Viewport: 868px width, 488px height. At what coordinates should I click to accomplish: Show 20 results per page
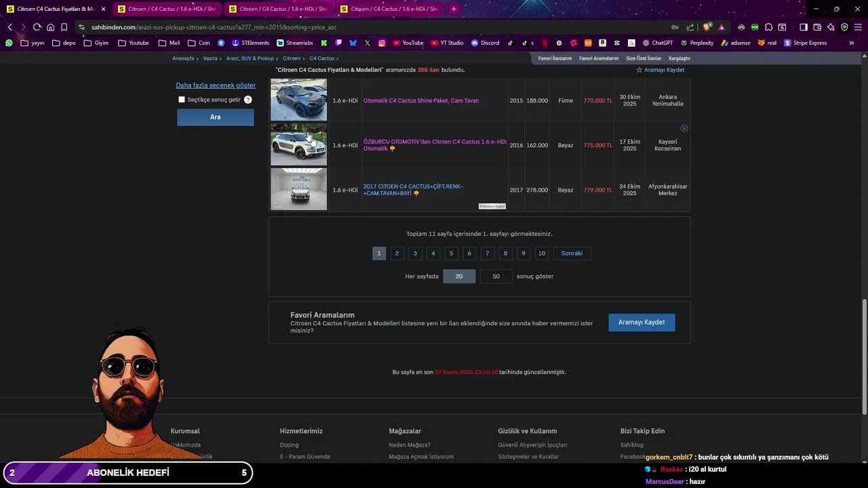[x=459, y=276]
